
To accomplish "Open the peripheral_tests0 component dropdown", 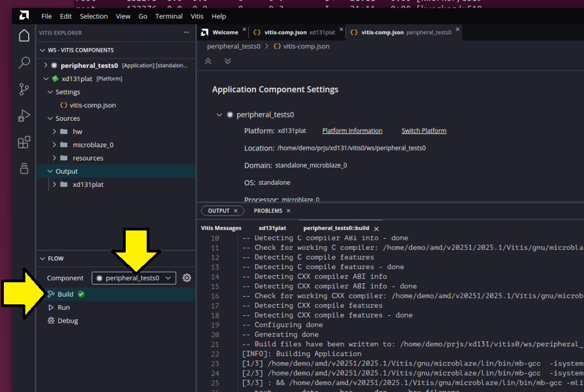I will [133, 278].
